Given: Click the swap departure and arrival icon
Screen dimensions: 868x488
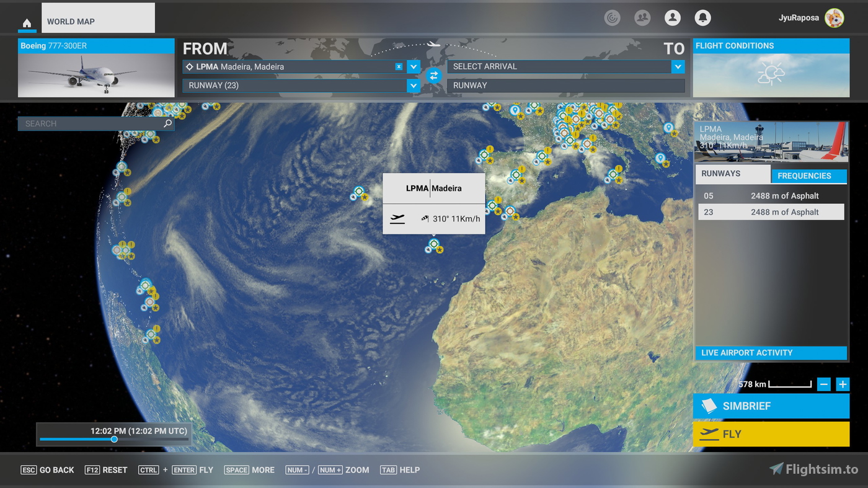Looking at the screenshot, I should (x=433, y=76).
